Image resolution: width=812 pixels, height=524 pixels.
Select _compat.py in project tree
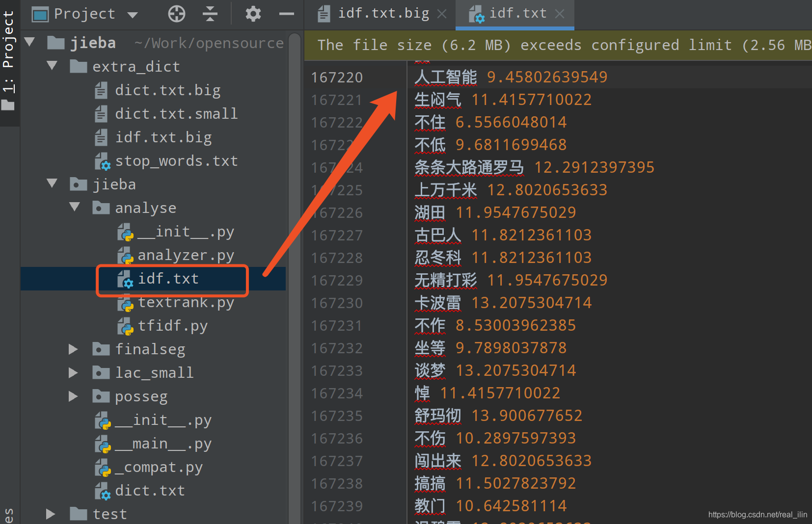159,467
